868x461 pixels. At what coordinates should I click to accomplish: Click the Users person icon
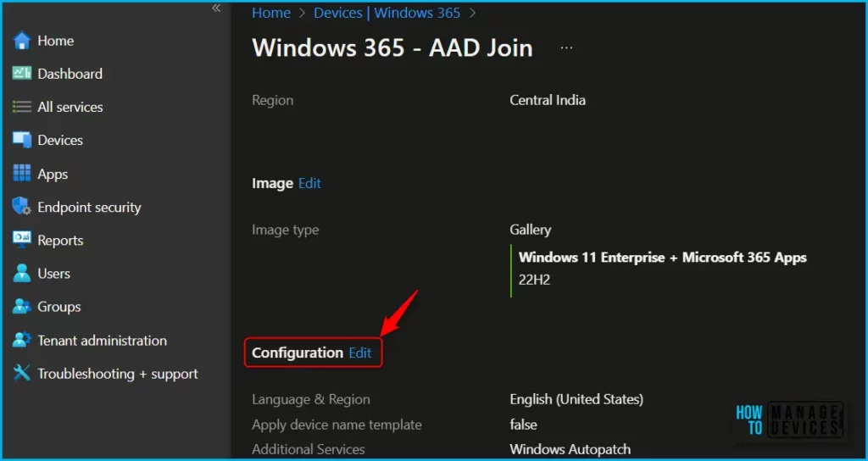click(21, 274)
